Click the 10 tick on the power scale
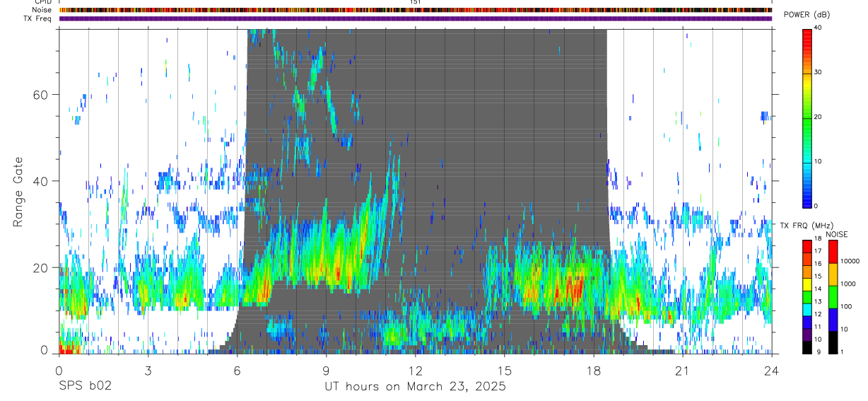The height and width of the screenshot is (401, 868). click(818, 161)
